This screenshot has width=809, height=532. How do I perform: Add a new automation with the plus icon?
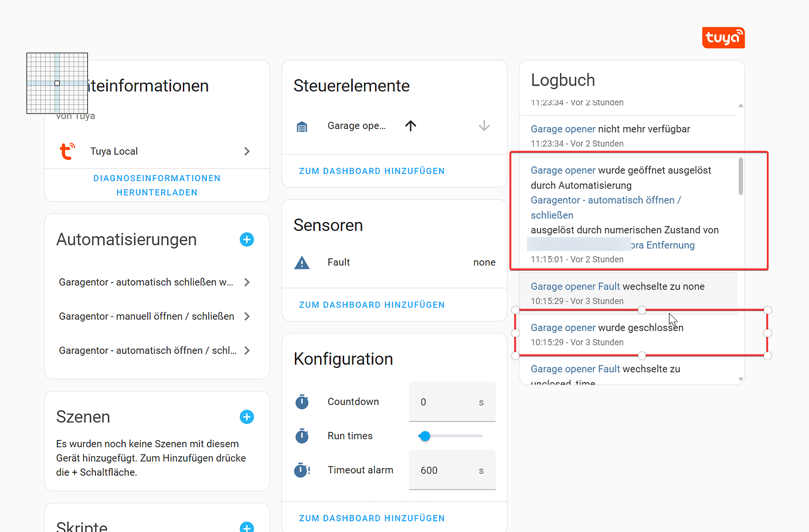pyautogui.click(x=246, y=240)
